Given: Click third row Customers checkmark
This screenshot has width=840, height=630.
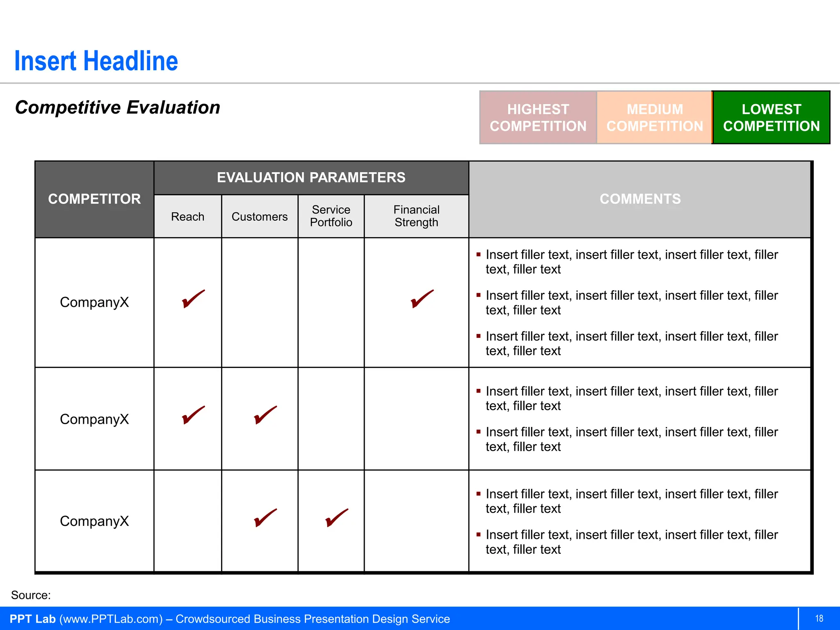Looking at the screenshot, I should [265, 518].
